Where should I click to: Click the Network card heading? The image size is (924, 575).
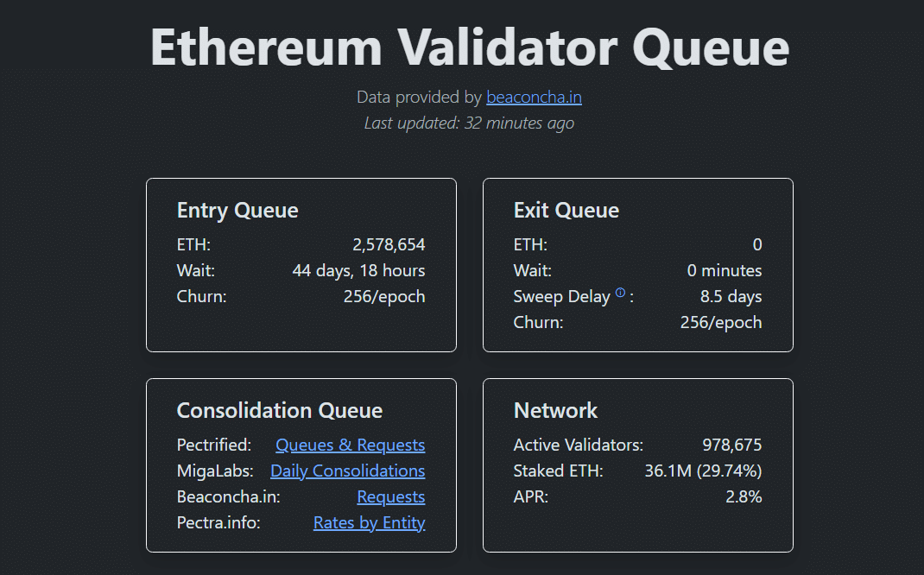point(555,411)
